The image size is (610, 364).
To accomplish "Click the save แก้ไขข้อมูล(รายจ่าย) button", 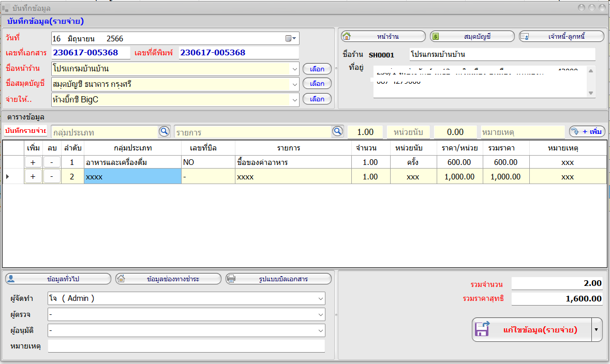I will tap(532, 330).
